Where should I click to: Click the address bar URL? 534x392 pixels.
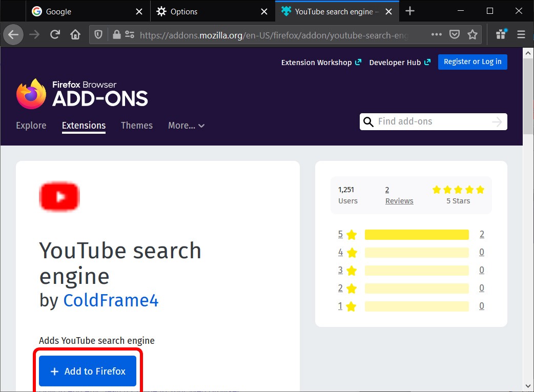click(x=274, y=35)
